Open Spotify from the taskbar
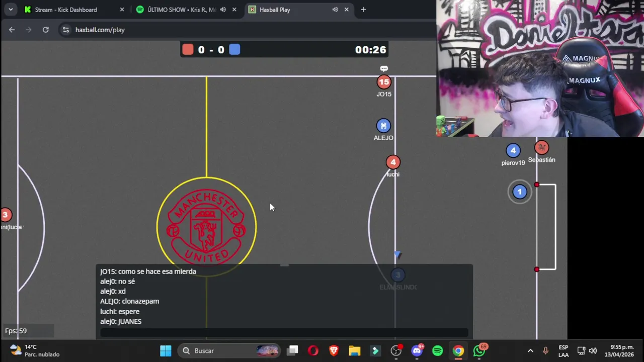 tap(437, 350)
